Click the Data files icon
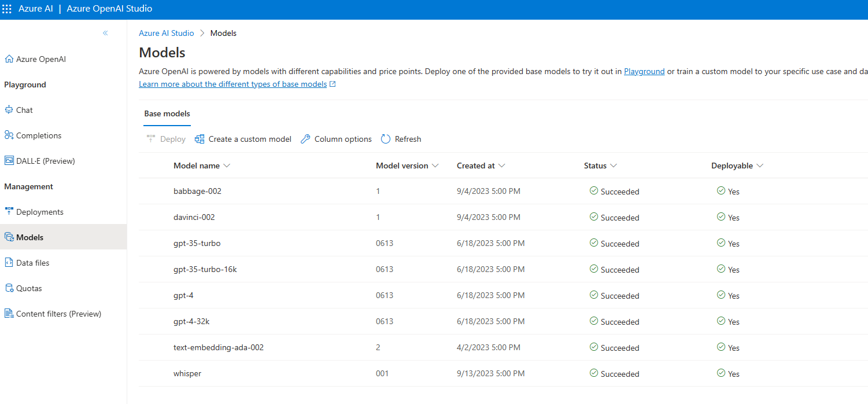Screen dimensions: 868x404 pyautogui.click(x=9, y=263)
